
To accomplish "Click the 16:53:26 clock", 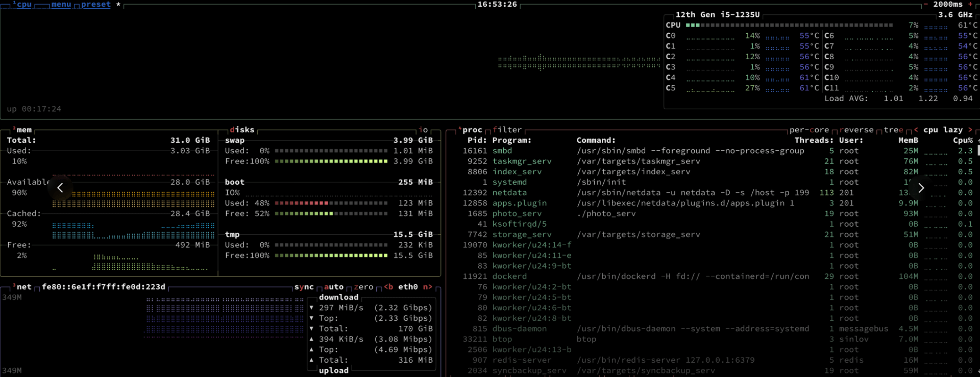I will coord(497,4).
